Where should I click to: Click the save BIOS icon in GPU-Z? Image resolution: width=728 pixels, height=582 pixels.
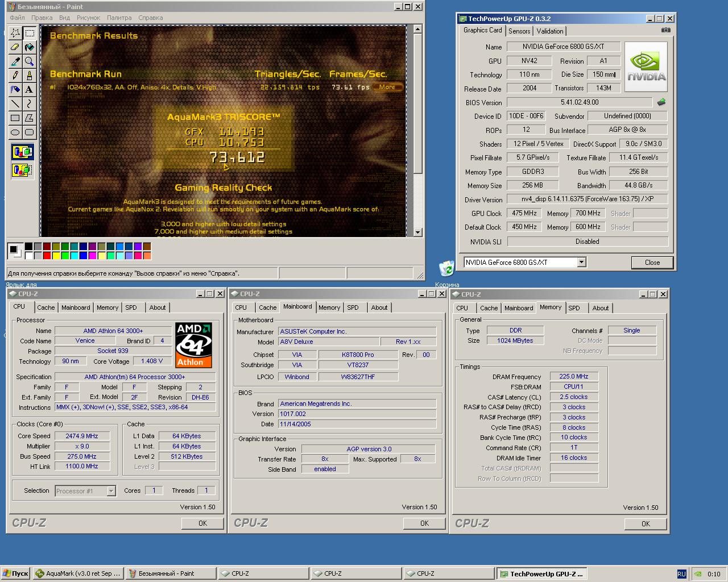point(661,102)
